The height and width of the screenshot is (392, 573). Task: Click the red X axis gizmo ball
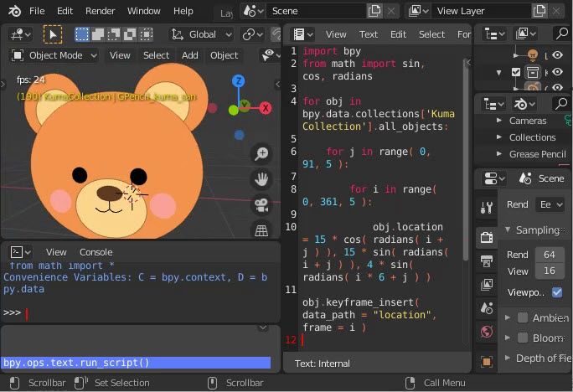266,109
